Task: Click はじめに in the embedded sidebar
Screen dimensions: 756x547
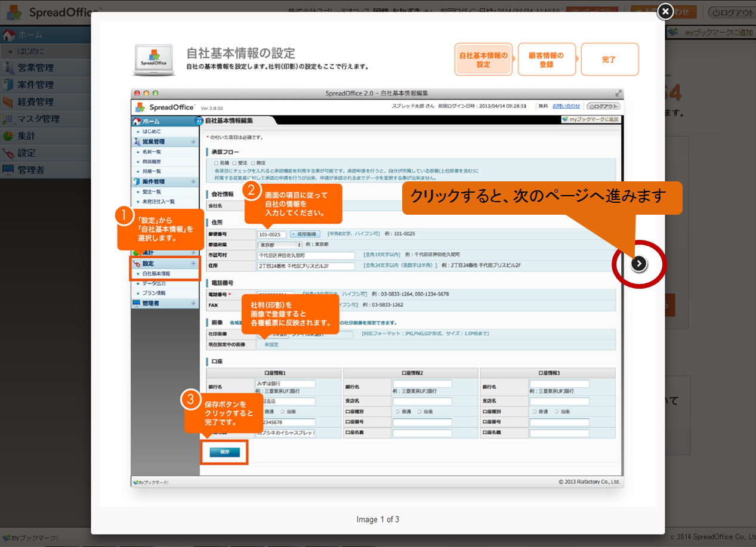Action: [151, 131]
